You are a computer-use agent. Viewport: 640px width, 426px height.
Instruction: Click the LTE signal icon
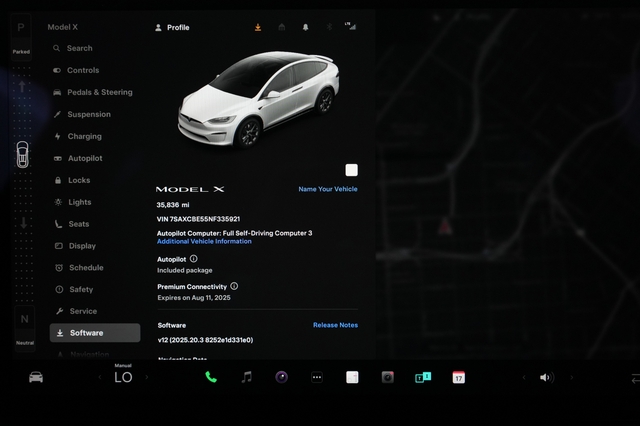click(350, 26)
